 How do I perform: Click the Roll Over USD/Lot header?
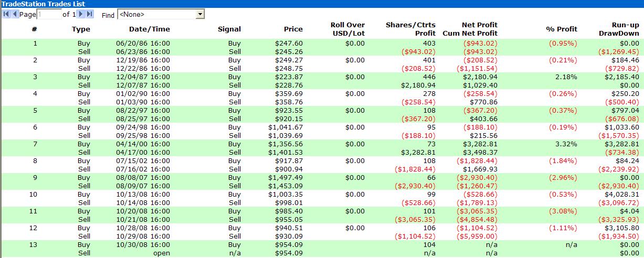coord(347,29)
